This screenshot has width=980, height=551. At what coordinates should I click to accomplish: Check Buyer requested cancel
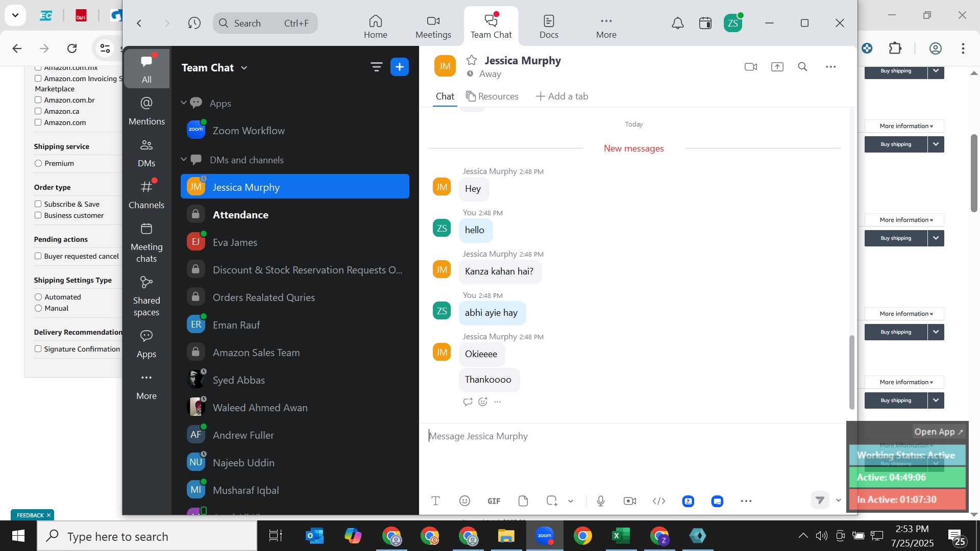coord(38,256)
